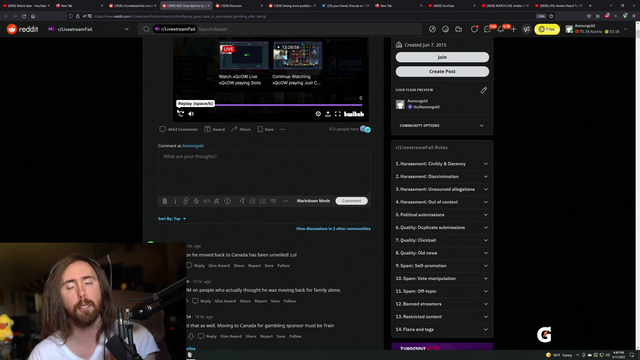This screenshot has height=360, width=640.
Task: Edit user flair with pencil icon
Action: coord(484,90)
